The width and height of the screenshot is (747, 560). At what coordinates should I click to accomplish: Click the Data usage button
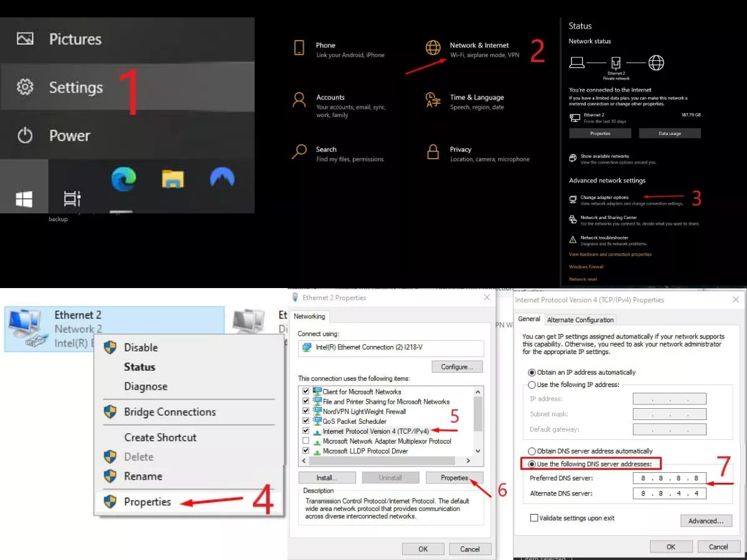coord(670,133)
